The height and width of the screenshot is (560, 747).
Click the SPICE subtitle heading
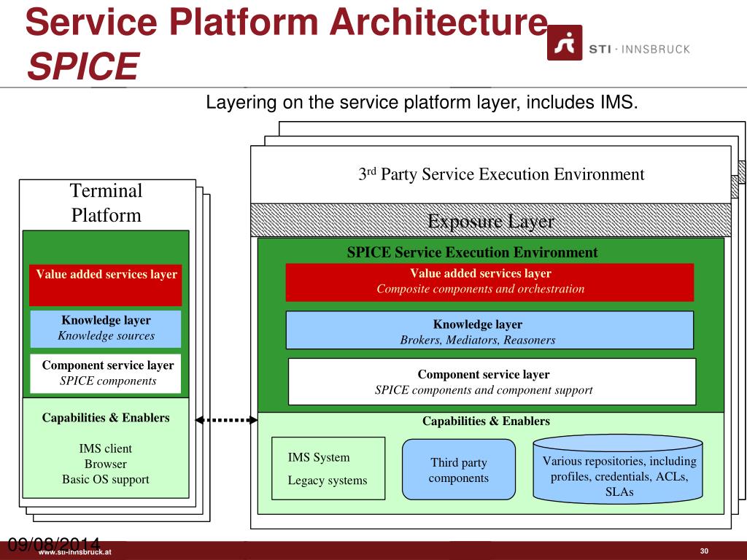click(x=83, y=66)
